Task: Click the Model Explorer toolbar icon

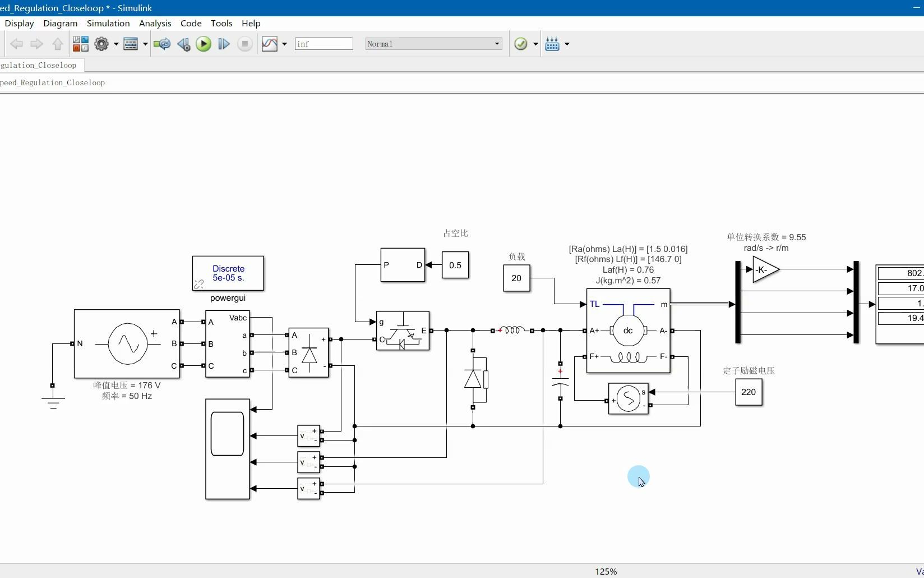Action: pos(131,44)
